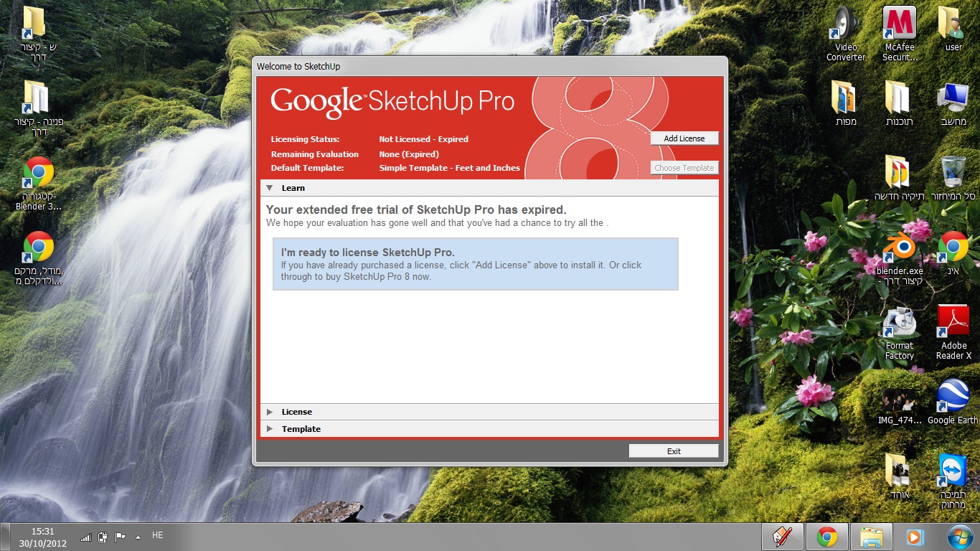Screen dimensions: 980x551
Task: Click the Choose Template button
Action: [684, 168]
